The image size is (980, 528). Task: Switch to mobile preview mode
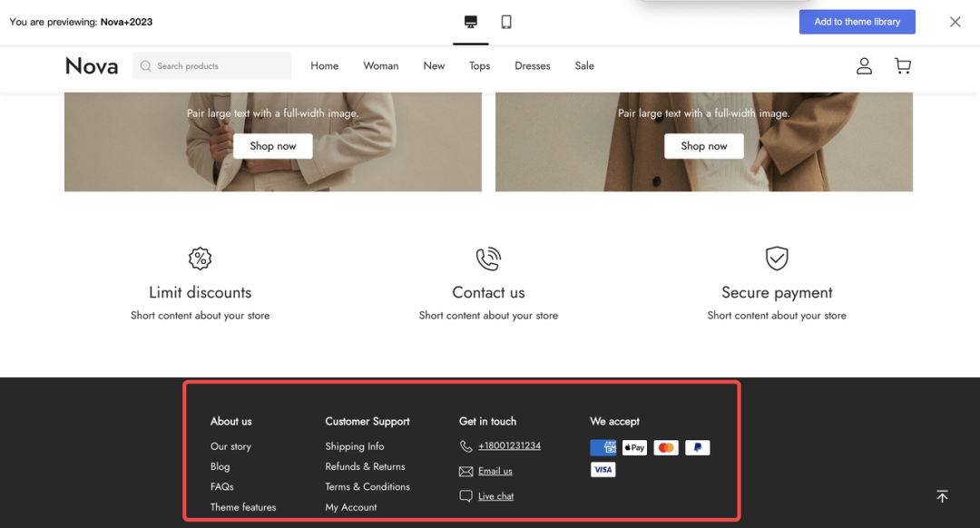pos(506,22)
